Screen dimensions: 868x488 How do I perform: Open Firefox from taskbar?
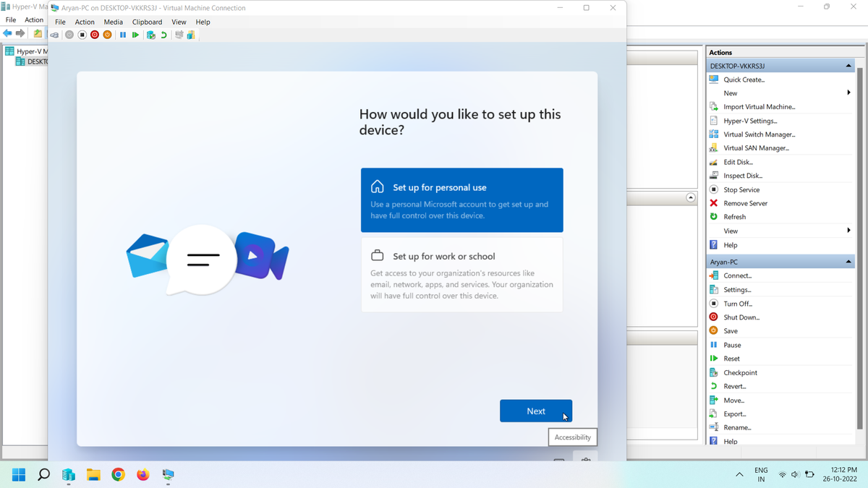coord(143,475)
